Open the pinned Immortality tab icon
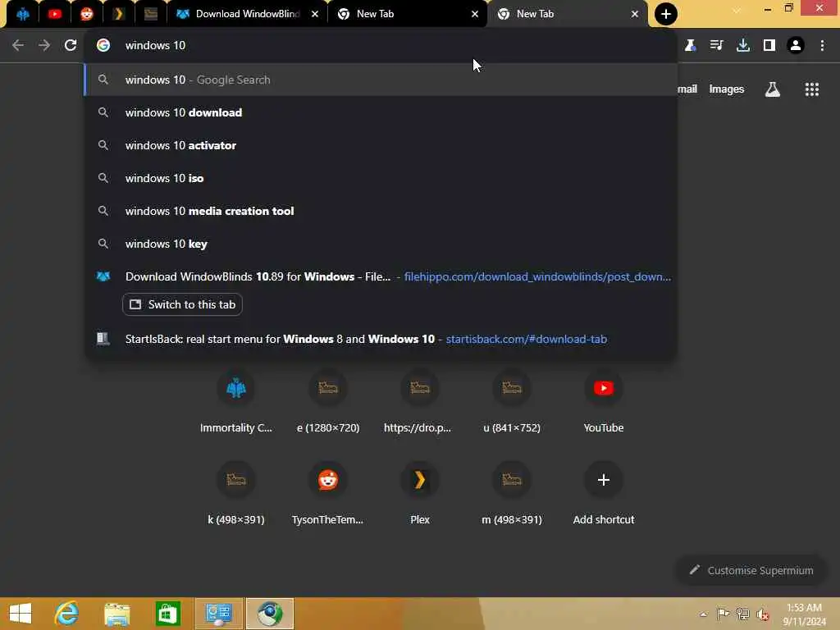Image resolution: width=840 pixels, height=630 pixels. coord(23,14)
